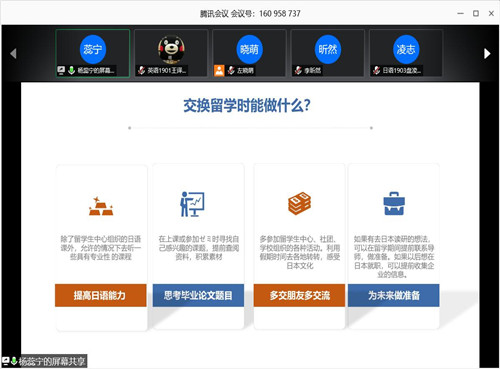Click muted mic icon on 凌志's tile

pyautogui.click(x=377, y=70)
